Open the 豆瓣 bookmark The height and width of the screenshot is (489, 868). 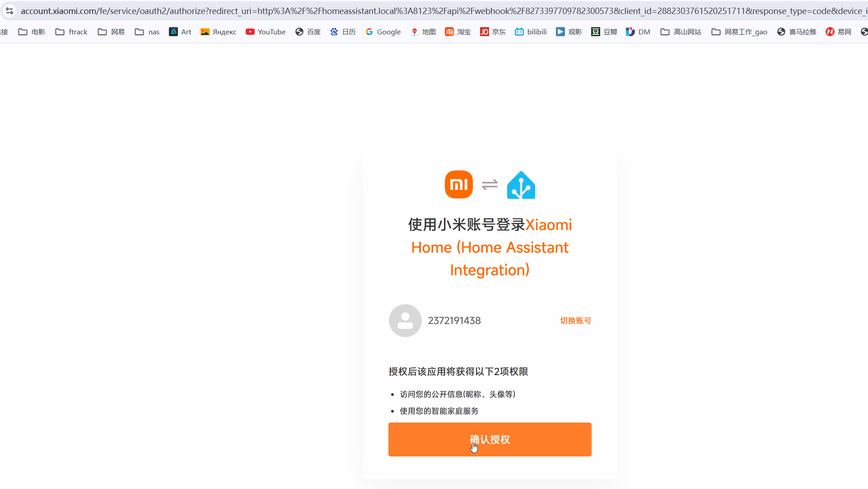tap(604, 32)
